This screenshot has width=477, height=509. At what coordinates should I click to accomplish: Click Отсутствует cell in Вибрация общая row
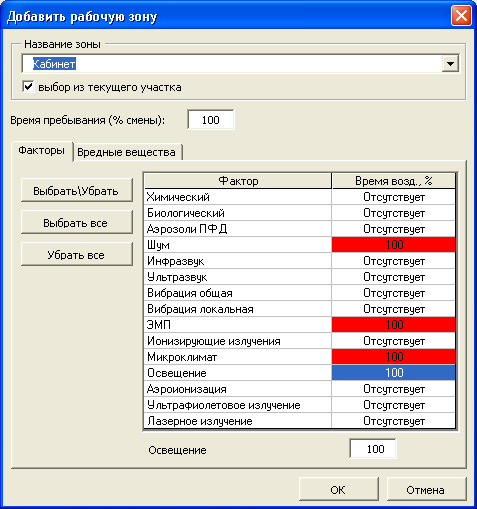pyautogui.click(x=394, y=293)
